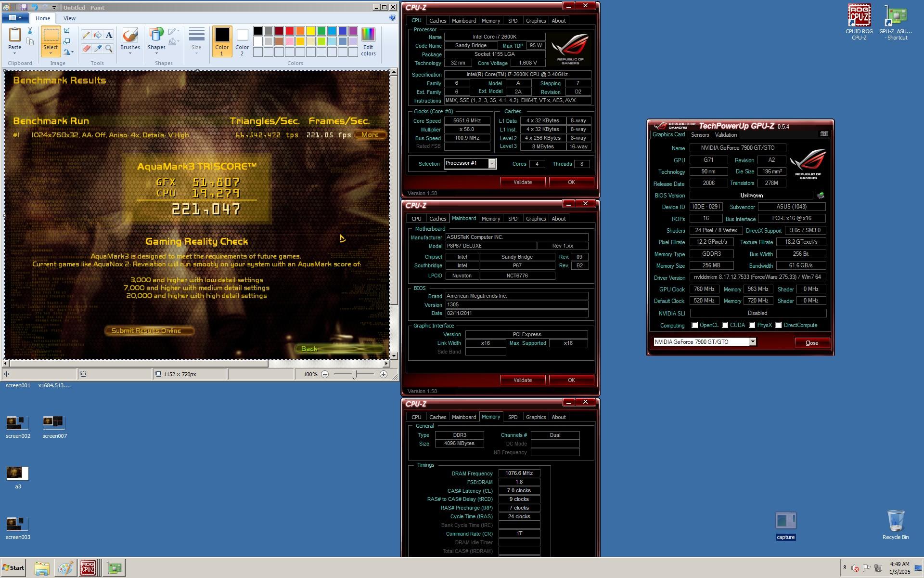Expand the Brushes dropdown arrow
Image resolution: width=924 pixels, height=578 pixels.
tap(130, 53)
